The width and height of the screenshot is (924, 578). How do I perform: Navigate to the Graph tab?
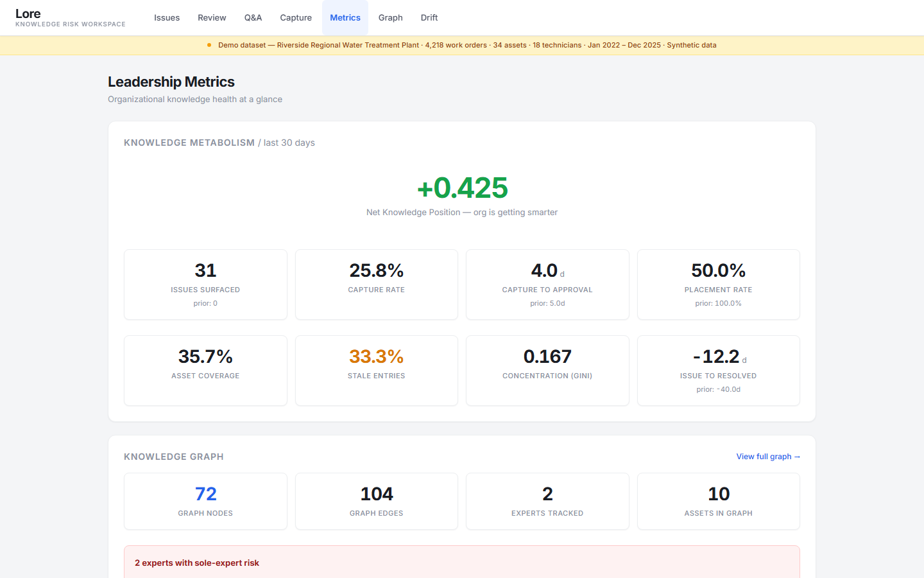point(390,18)
